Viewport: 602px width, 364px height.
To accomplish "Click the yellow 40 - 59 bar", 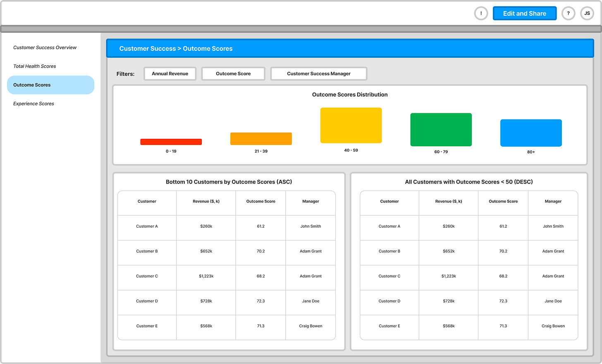I will click(351, 125).
